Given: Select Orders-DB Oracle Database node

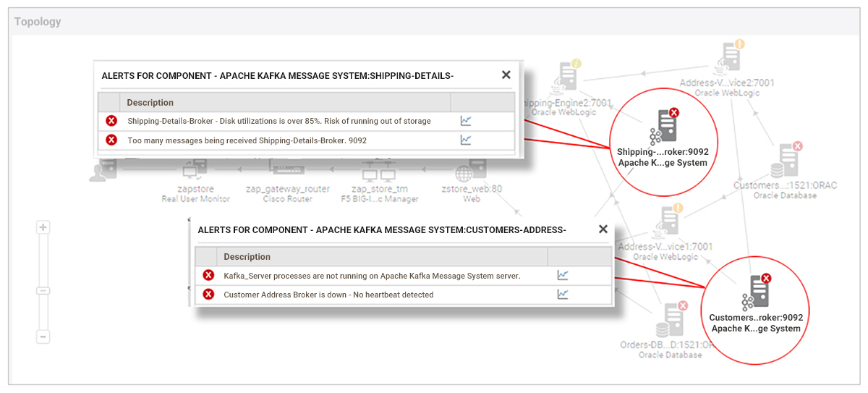Looking at the screenshot, I should (x=671, y=320).
